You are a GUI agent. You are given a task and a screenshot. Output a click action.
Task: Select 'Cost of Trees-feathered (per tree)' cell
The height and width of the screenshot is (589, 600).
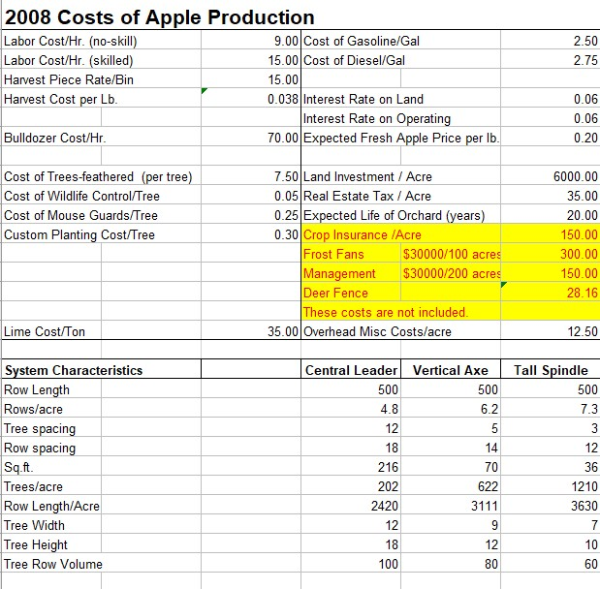[98, 176]
